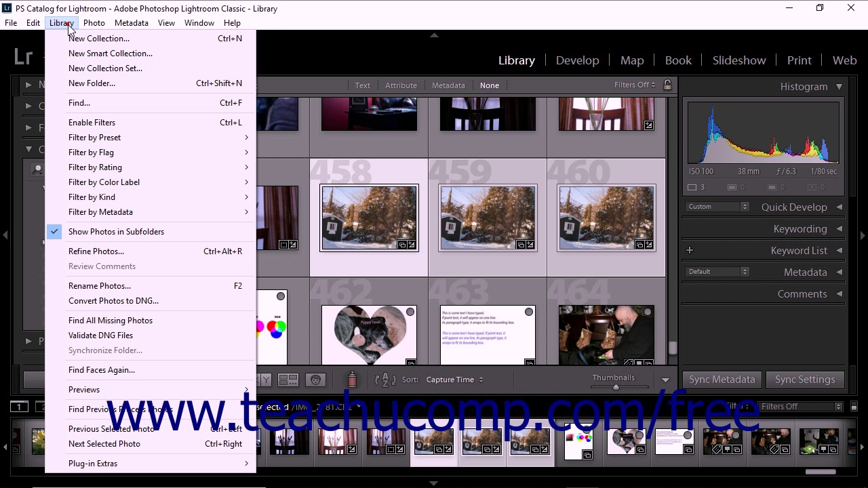Click develop badge on photo 458
The width and height of the screenshot is (868, 488).
(412, 245)
